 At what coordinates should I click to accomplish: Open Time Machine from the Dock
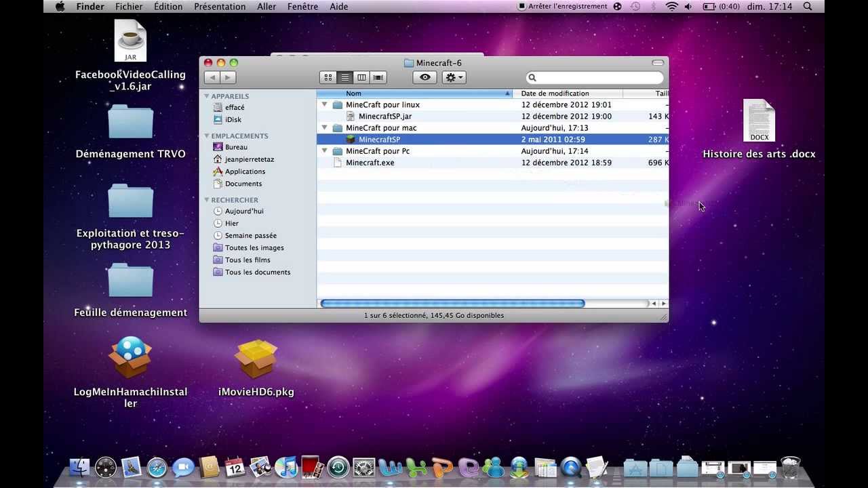[338, 467]
